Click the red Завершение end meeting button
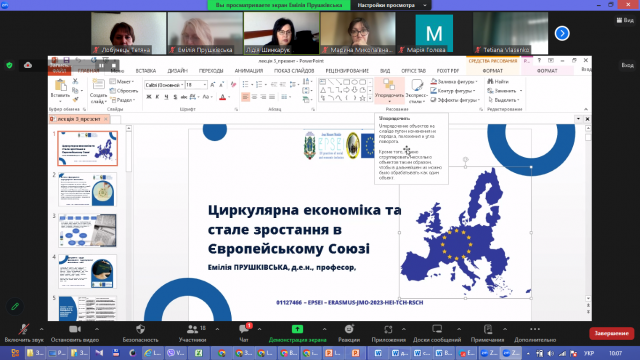 (x=611, y=333)
